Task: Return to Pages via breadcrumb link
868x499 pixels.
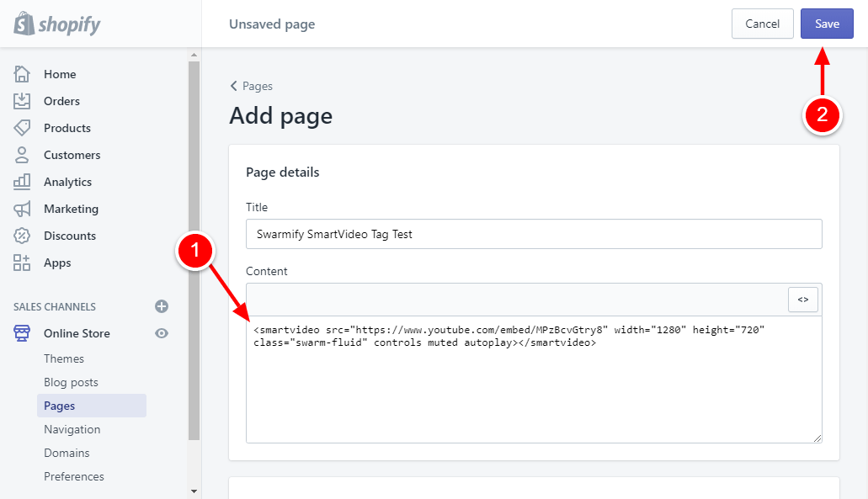Action: 258,86
